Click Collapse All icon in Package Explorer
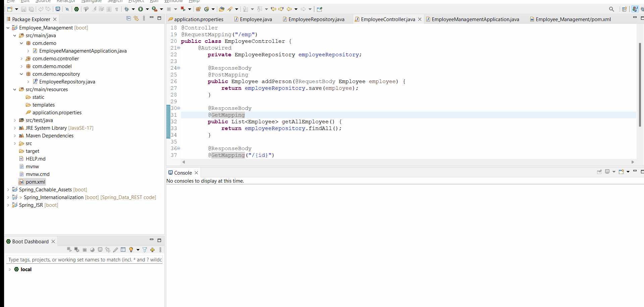644x307 pixels. 128,18
